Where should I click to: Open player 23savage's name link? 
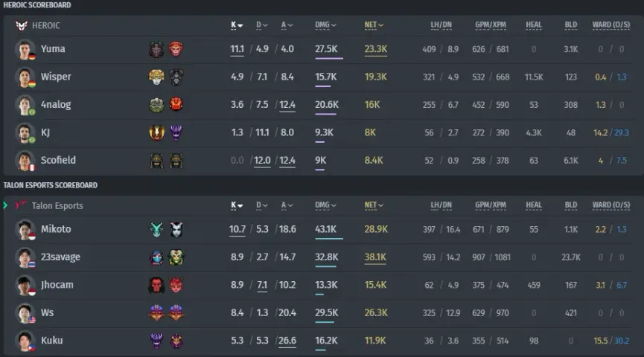coord(60,257)
